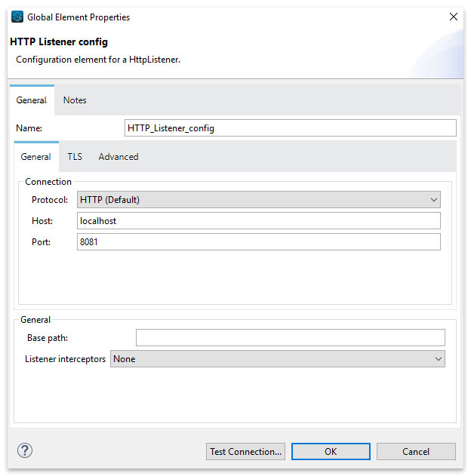This screenshot has height=476, width=471.
Task: Click the Port field showing 8081
Action: (259, 242)
